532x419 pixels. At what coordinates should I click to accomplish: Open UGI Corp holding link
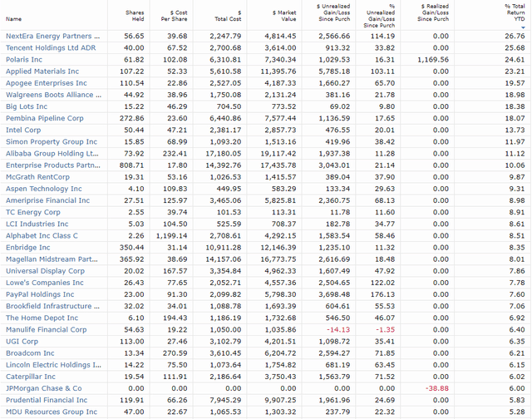tap(22, 342)
